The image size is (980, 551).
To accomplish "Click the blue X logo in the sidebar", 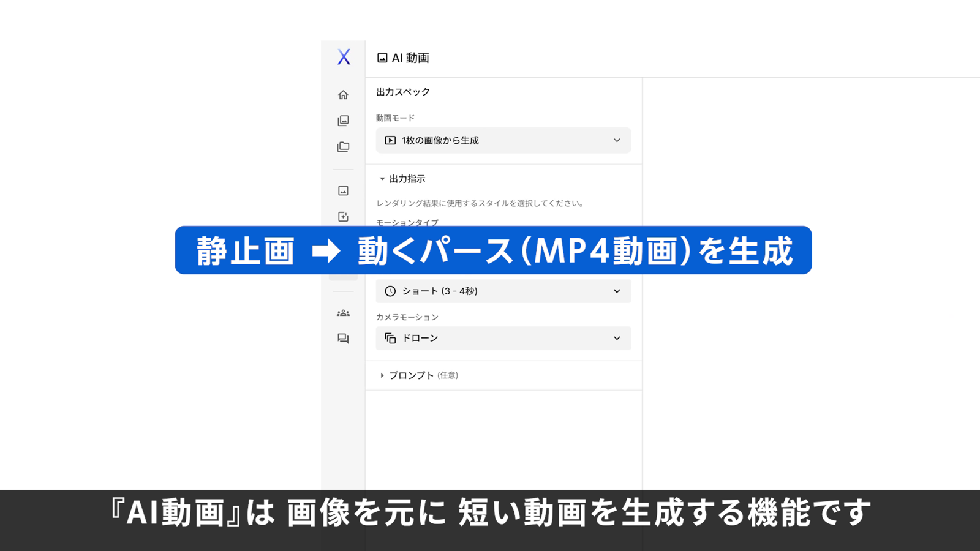I will (344, 57).
